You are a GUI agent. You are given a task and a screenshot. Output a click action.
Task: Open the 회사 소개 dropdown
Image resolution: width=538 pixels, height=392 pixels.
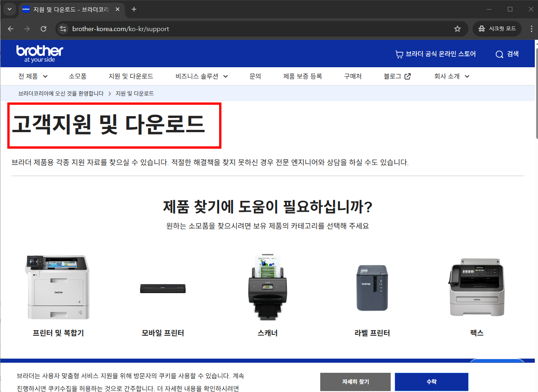tap(452, 76)
